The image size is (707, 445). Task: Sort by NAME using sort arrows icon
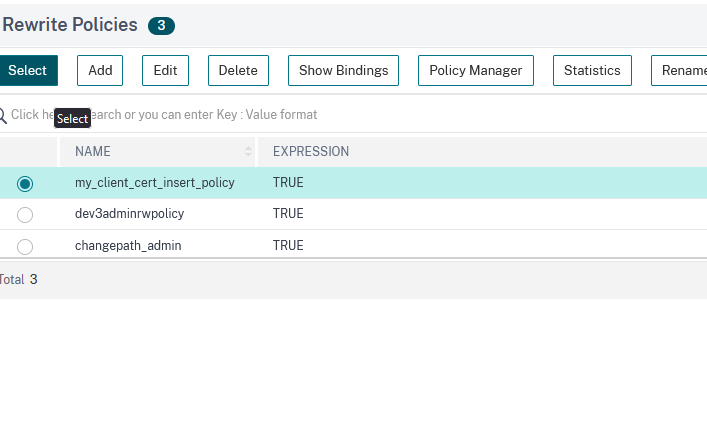pos(248,152)
